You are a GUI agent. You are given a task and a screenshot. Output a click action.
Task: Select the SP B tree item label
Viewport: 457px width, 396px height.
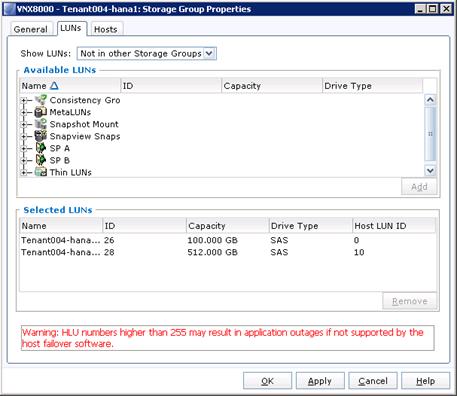pyautogui.click(x=60, y=160)
